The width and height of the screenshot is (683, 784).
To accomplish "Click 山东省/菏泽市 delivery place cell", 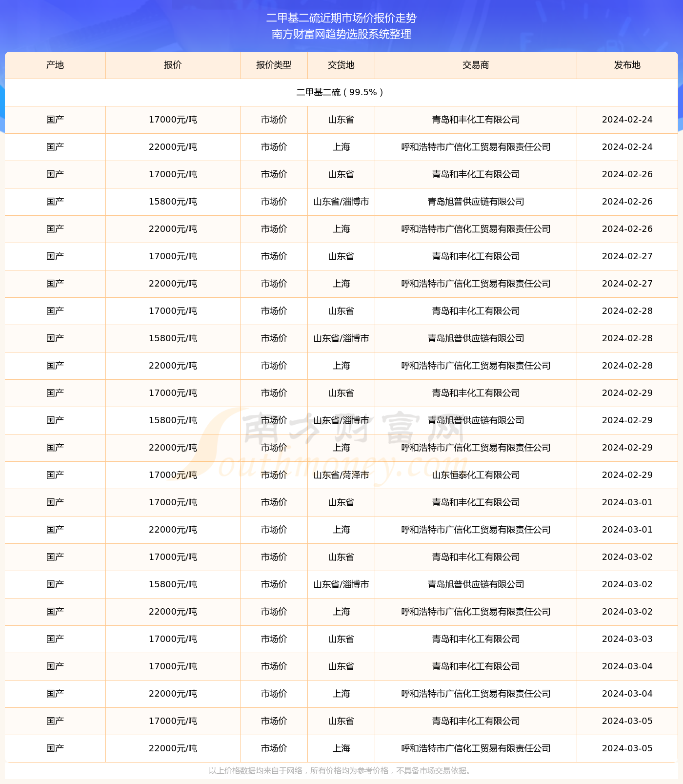I will coord(341,475).
